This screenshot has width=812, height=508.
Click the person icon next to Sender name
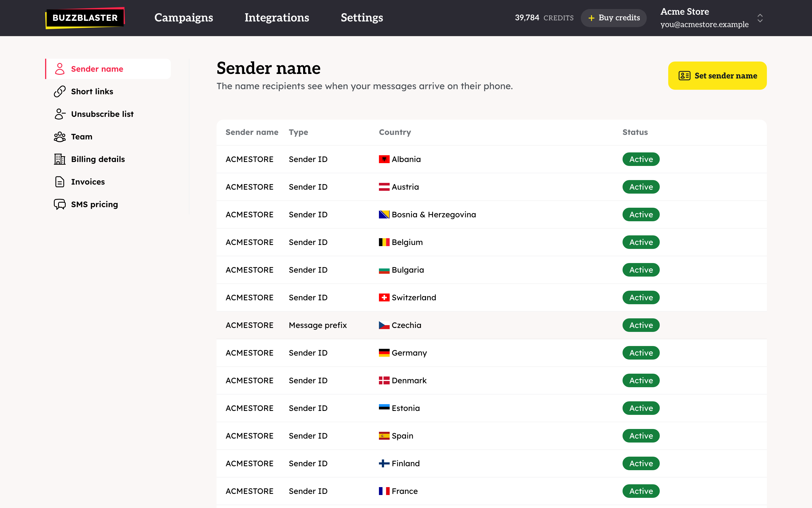pyautogui.click(x=60, y=69)
